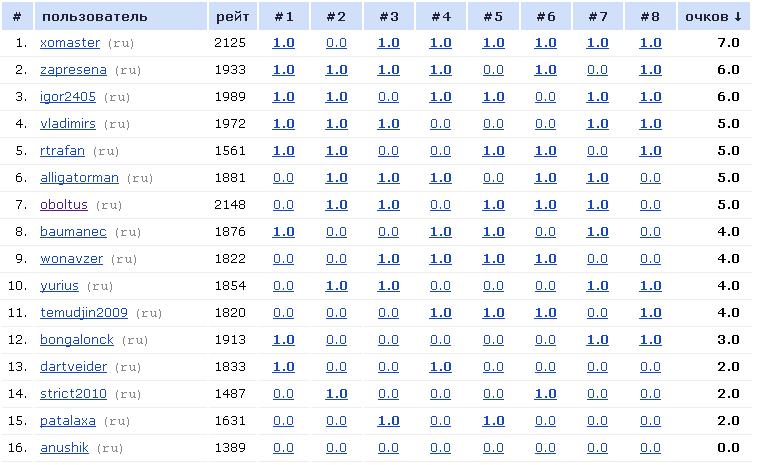
Task: Open temudjin2009's profile link
Action: click(x=84, y=313)
